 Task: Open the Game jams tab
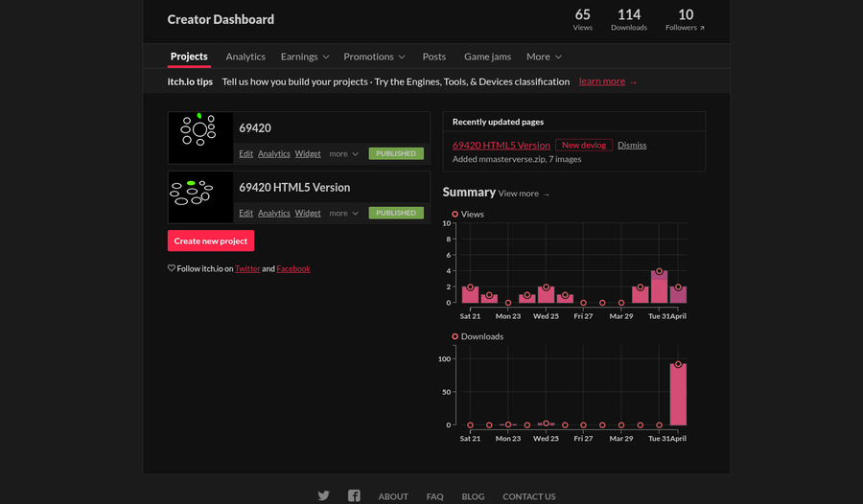487,57
